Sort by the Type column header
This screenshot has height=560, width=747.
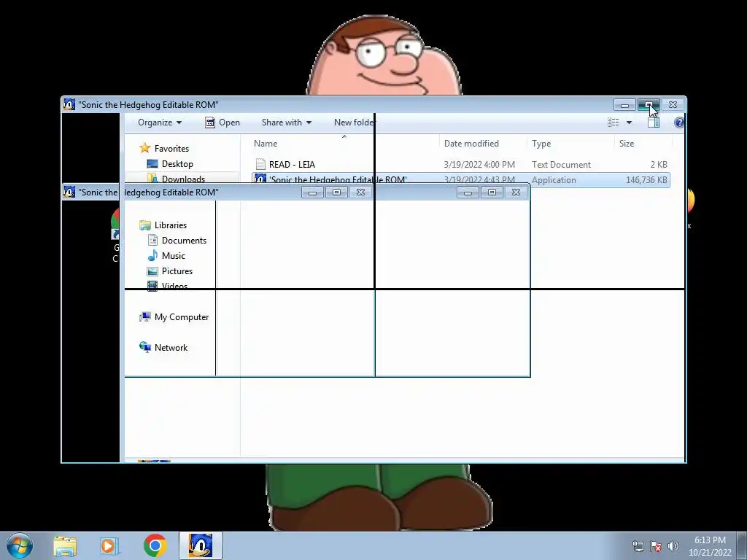pyautogui.click(x=541, y=144)
